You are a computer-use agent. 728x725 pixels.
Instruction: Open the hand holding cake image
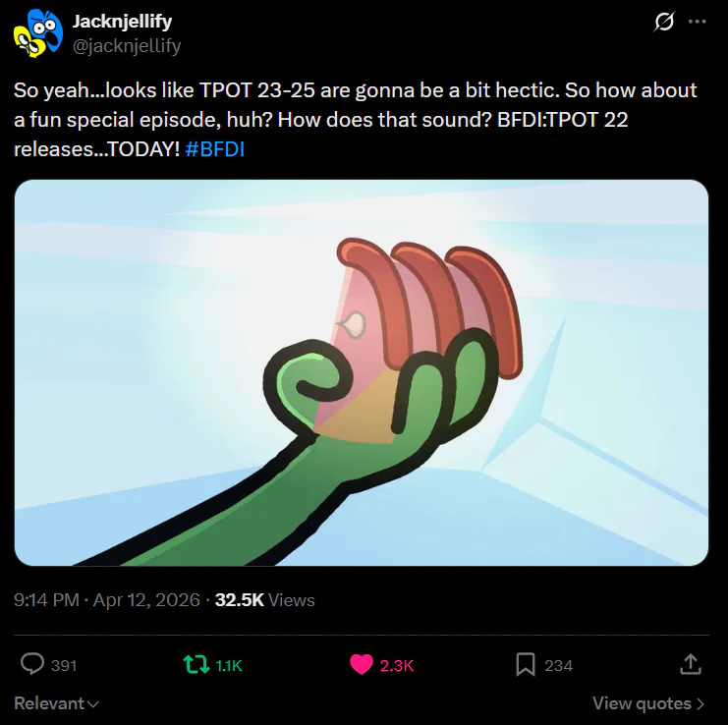(362, 372)
